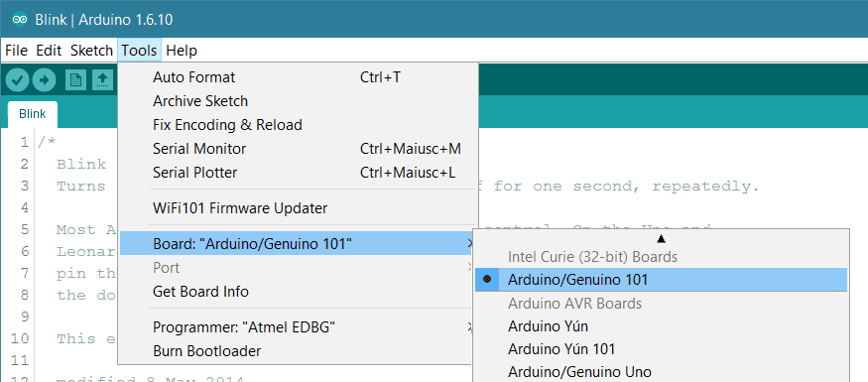Click the Arduino logo in title bar
The height and width of the screenshot is (382, 868).
21,20
